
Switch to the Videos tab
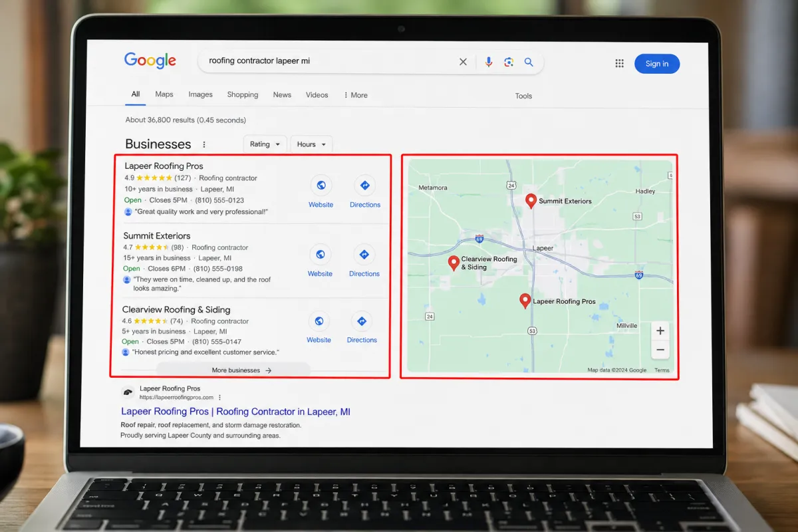317,95
